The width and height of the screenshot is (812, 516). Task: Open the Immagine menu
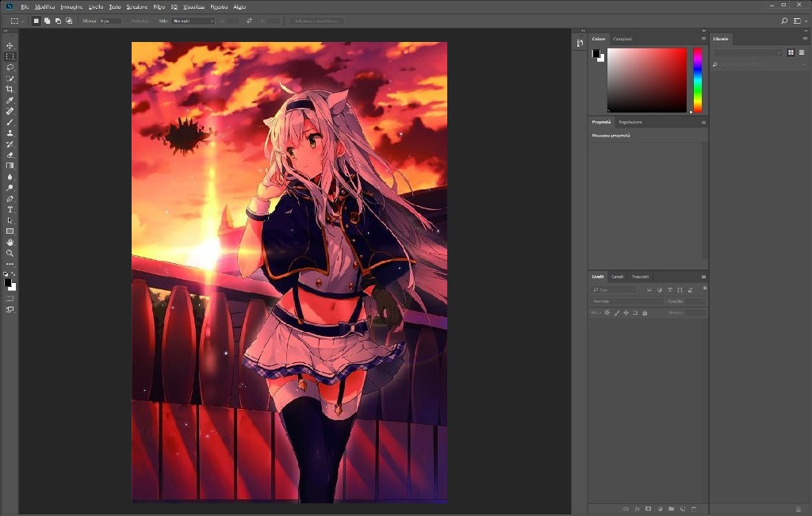[71, 6]
